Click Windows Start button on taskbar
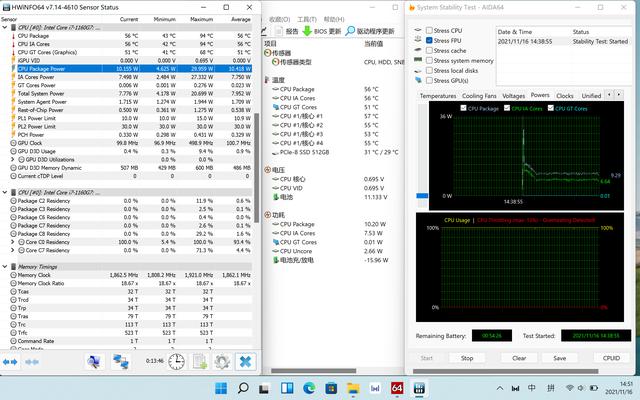This screenshot has height=400, width=640. coord(221,388)
